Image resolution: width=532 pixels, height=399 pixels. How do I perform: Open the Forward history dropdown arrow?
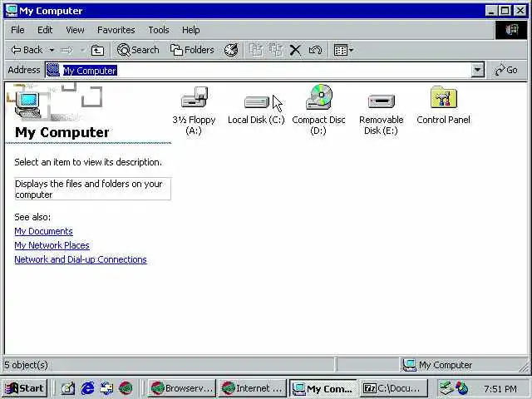pos(82,50)
